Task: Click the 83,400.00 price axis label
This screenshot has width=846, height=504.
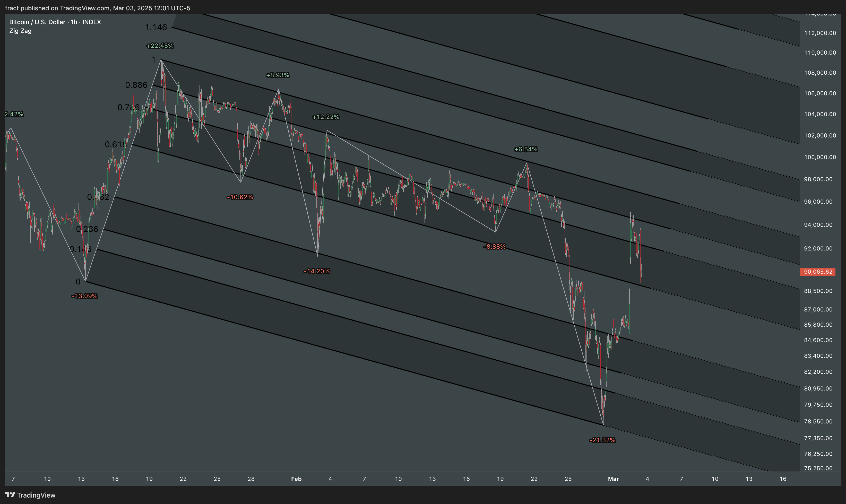Action: coord(818,356)
